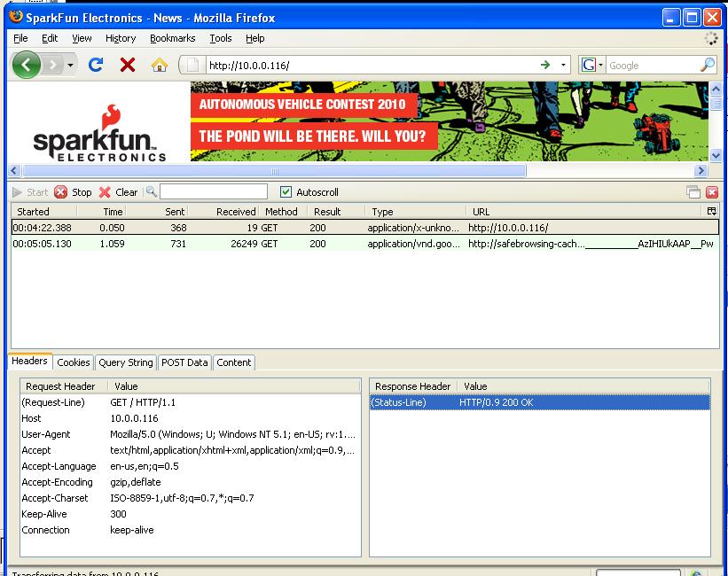728x576 pixels.
Task: Click the HttpFox Stop capture icon
Action: 61,192
